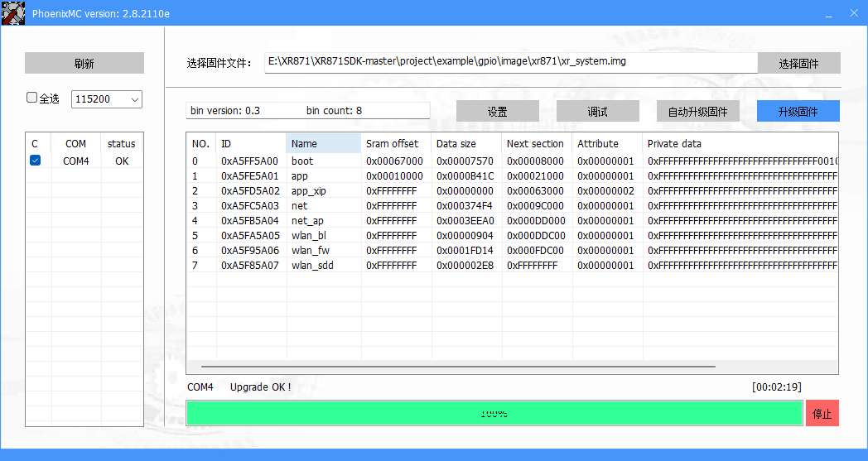Click Next section 0x00063000
Viewport: 868px width, 461px height.
[535, 191]
